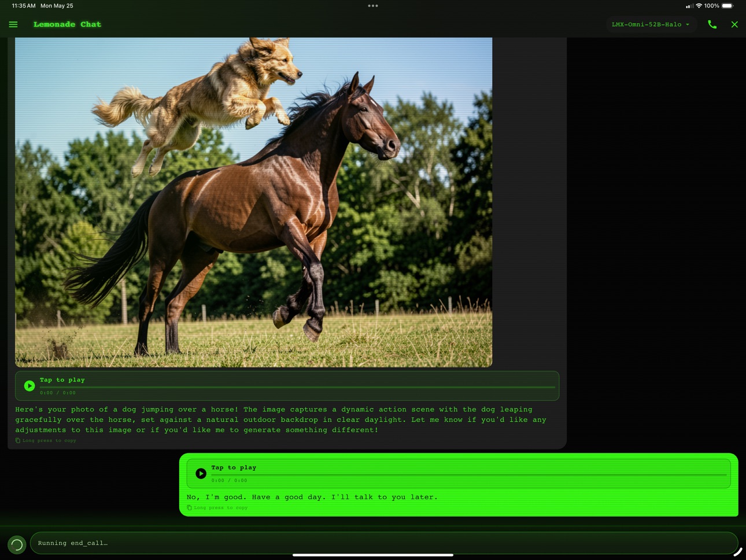Open the generated dog and horse image
Viewport: 746px width, 560px height.
pyautogui.click(x=254, y=202)
